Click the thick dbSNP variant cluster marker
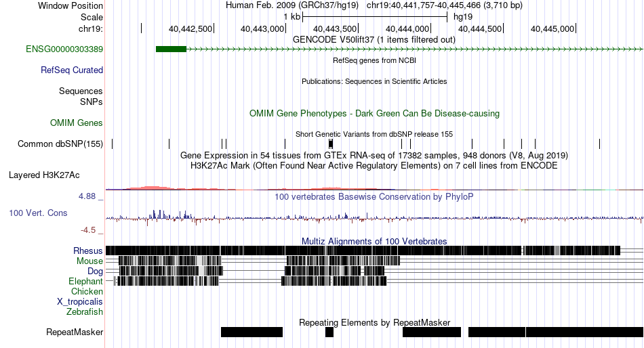The width and height of the screenshot is (644, 348). 331,144
